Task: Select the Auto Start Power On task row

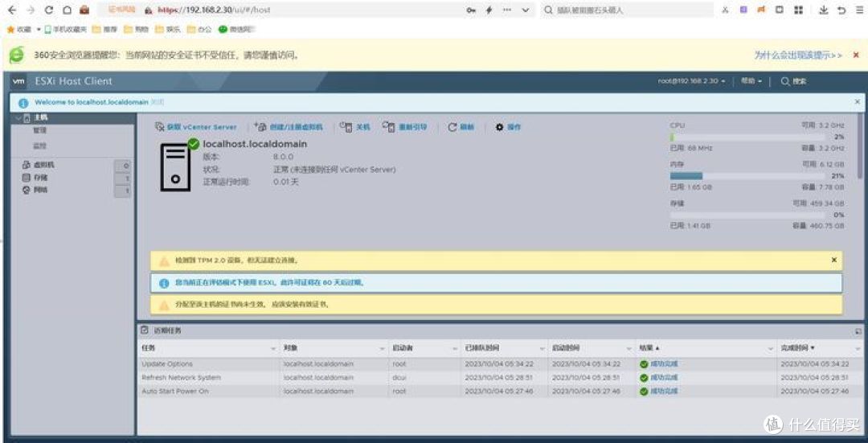Action: pos(499,391)
